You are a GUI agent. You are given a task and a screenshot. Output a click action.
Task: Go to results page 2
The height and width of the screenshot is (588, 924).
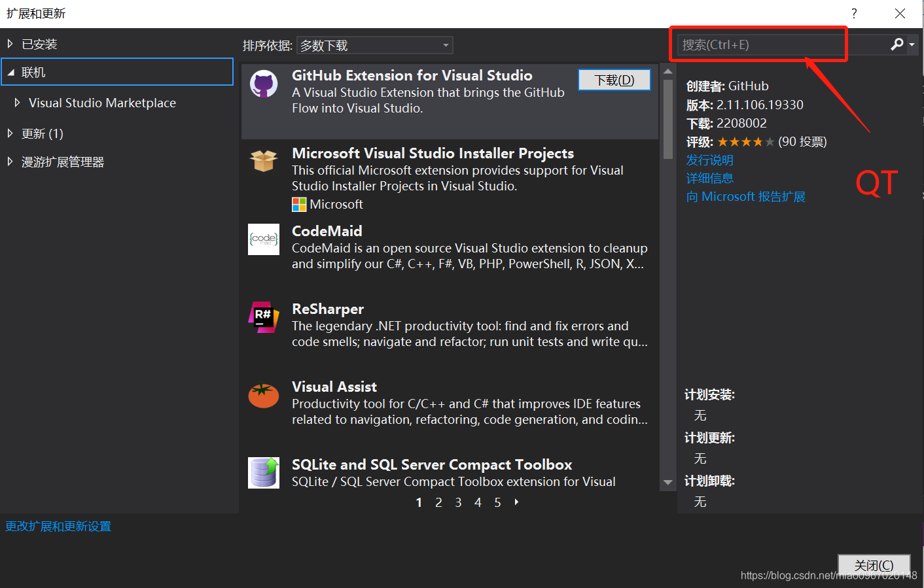(438, 502)
